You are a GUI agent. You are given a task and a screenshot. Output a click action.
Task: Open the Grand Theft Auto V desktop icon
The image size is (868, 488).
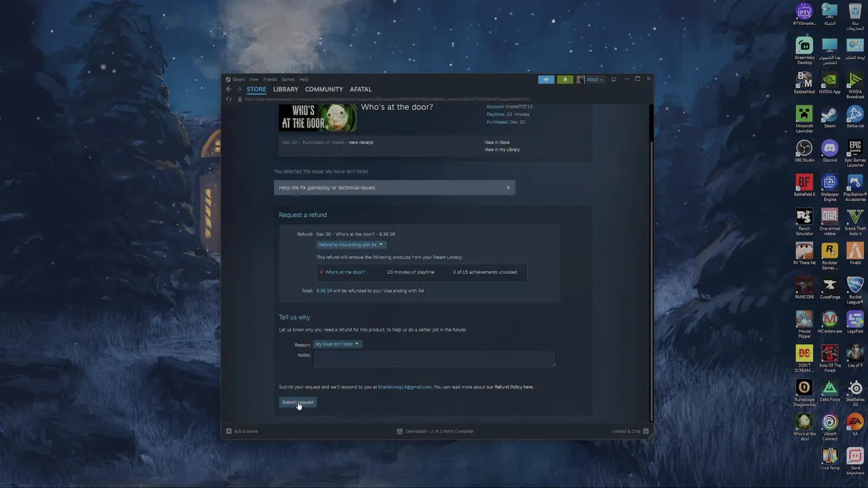coord(855,222)
